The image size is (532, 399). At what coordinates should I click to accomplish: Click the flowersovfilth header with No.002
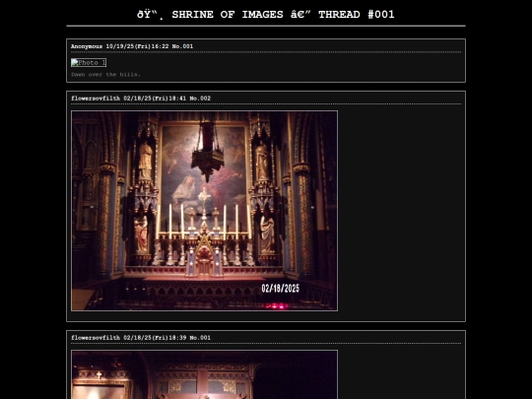[141, 99]
